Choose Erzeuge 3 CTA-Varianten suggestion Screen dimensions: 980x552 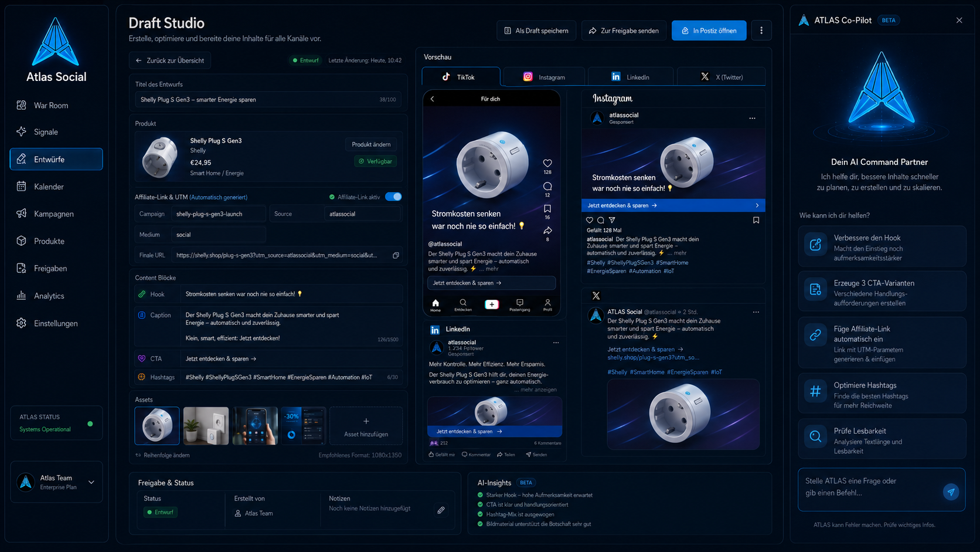click(x=882, y=292)
